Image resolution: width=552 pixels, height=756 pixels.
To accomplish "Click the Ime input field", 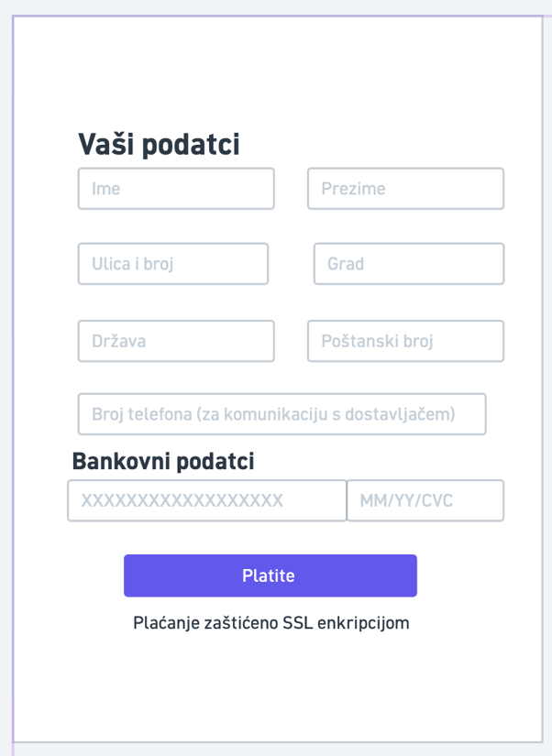I will pyautogui.click(x=176, y=189).
